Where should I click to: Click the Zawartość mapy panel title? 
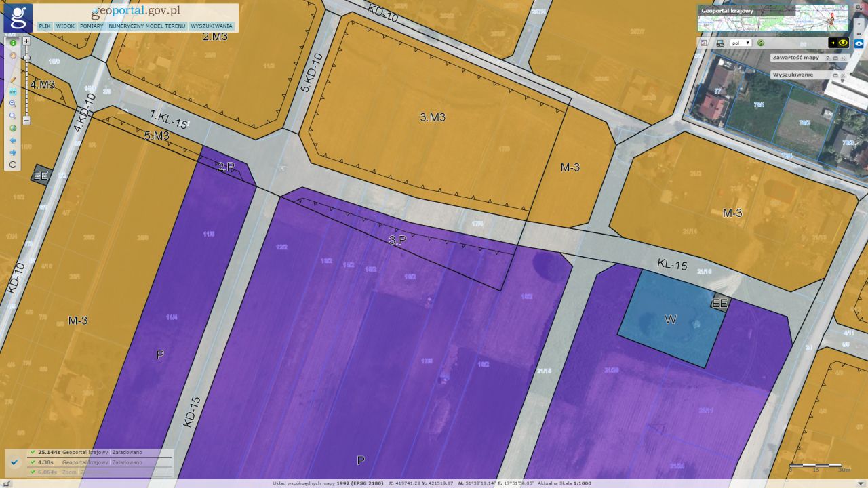pos(796,58)
